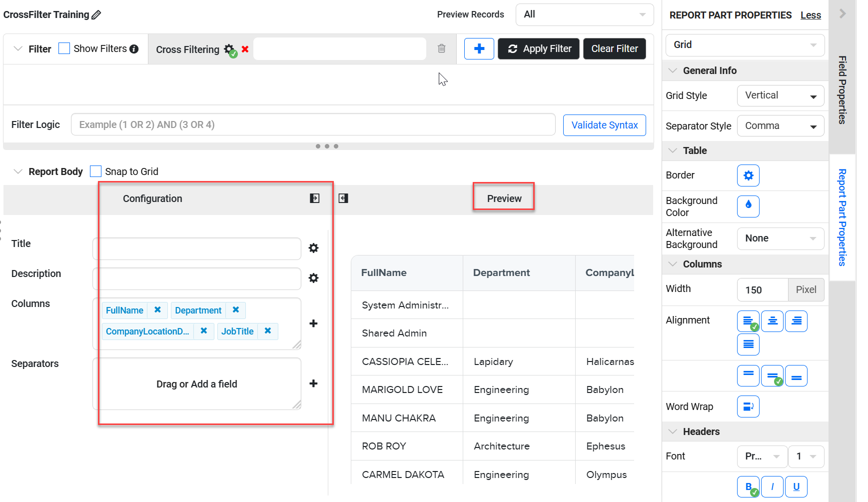Click Department column header in preview
868x502 pixels.
[519, 273]
